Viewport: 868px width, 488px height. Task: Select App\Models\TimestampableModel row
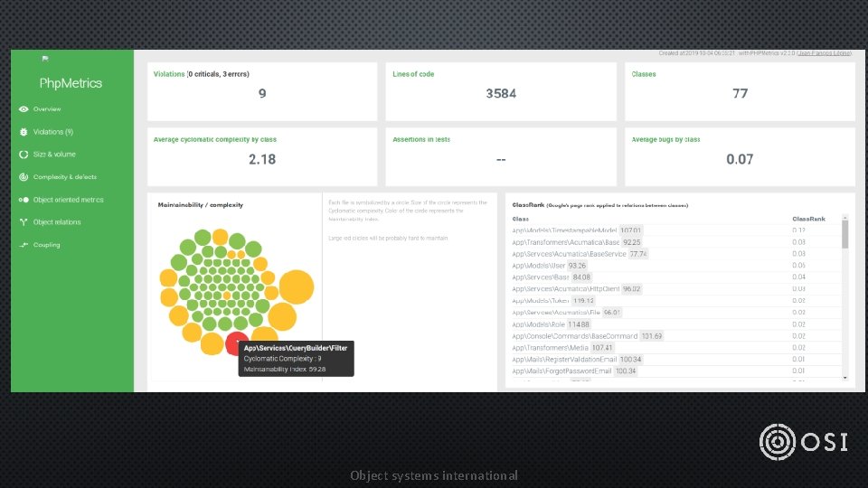[676, 230]
